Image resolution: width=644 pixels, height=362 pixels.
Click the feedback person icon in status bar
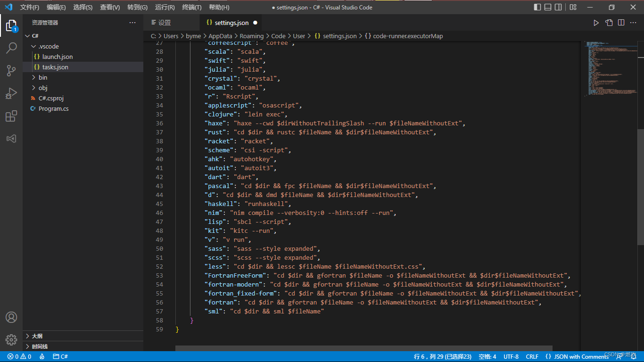click(x=619, y=357)
